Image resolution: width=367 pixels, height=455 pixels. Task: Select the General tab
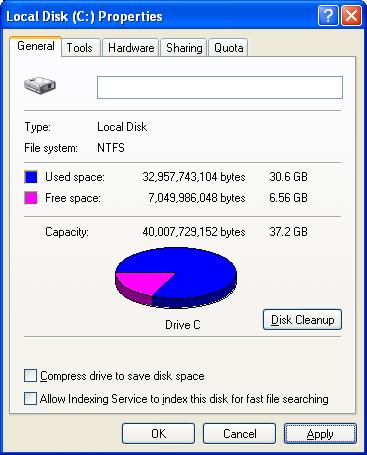pyautogui.click(x=36, y=46)
